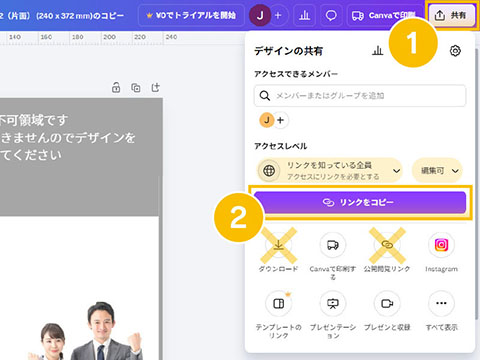
Task: Open the purple J profile avatar
Action: pyautogui.click(x=260, y=15)
